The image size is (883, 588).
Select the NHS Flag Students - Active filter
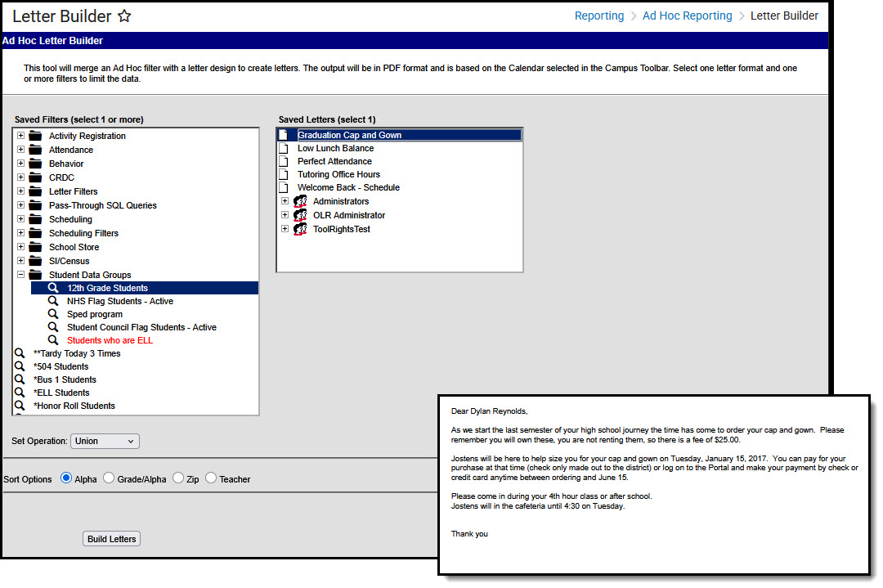[x=120, y=301]
